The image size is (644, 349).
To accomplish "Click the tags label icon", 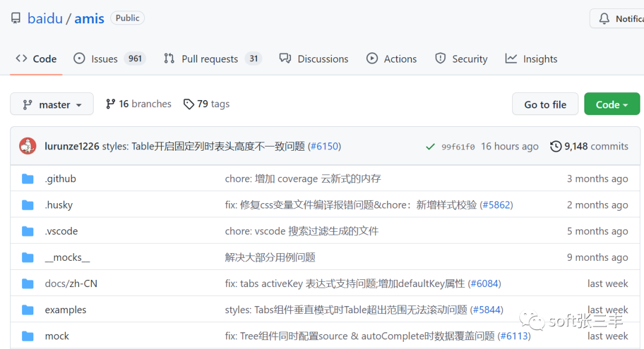I will [188, 104].
